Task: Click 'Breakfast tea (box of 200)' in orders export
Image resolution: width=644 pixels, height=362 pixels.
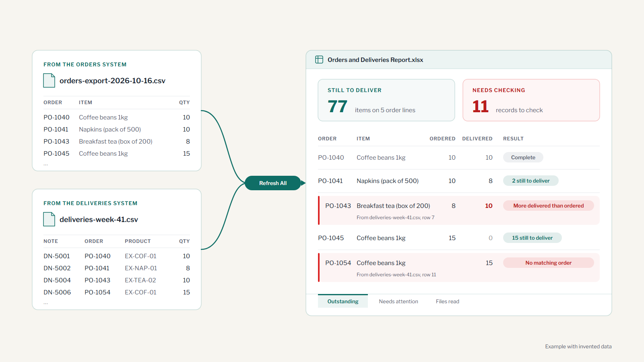Action: 116,142
